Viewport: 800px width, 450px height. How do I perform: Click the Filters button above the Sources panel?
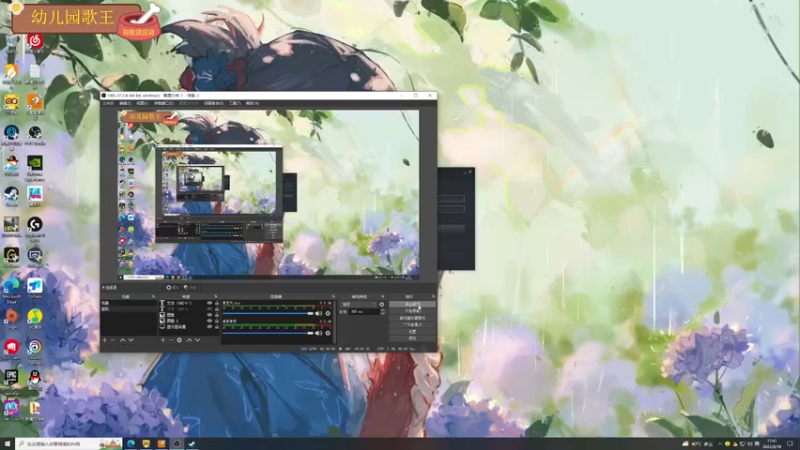(x=191, y=287)
